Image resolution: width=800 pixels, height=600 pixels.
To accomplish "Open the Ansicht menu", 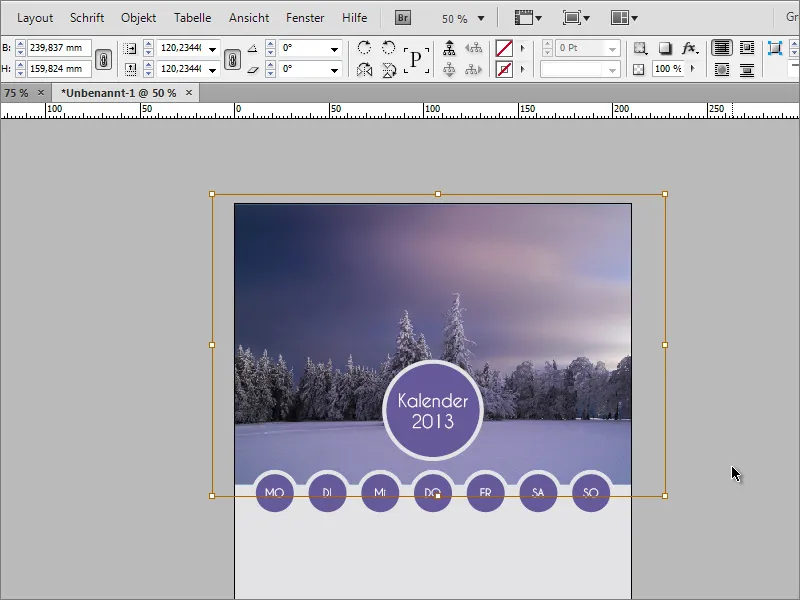I will (x=249, y=18).
